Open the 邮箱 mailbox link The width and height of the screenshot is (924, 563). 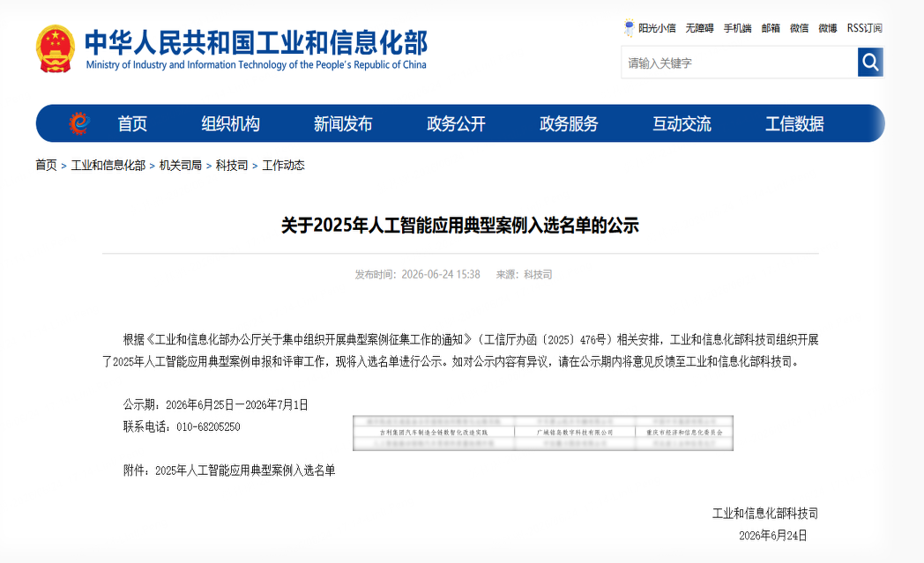click(x=771, y=28)
